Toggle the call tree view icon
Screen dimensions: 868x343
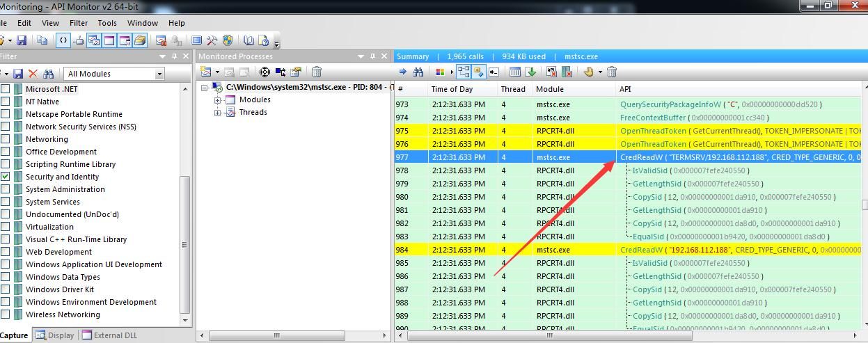[x=463, y=72]
